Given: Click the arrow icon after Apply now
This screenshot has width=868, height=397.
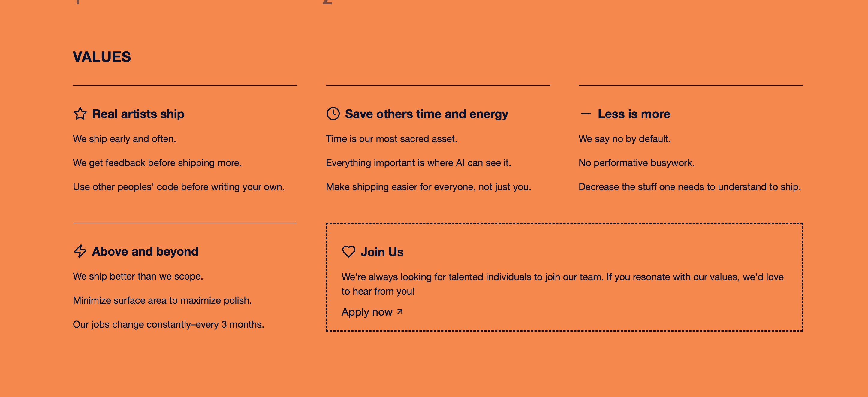Looking at the screenshot, I should pyautogui.click(x=399, y=312).
